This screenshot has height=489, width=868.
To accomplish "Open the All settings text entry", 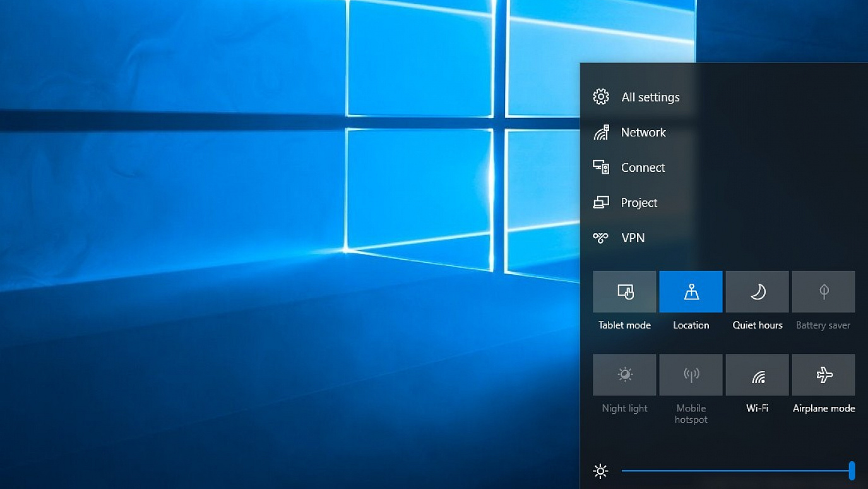I will click(x=650, y=97).
